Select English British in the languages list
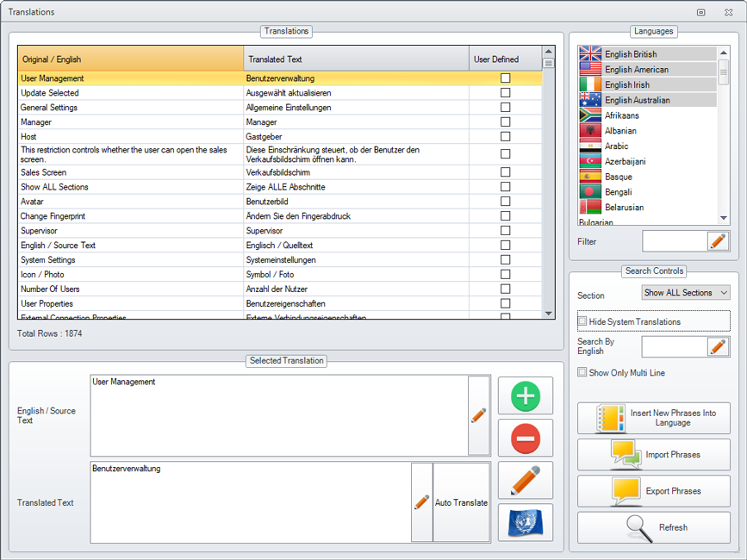The width and height of the screenshot is (747, 560). click(x=646, y=54)
